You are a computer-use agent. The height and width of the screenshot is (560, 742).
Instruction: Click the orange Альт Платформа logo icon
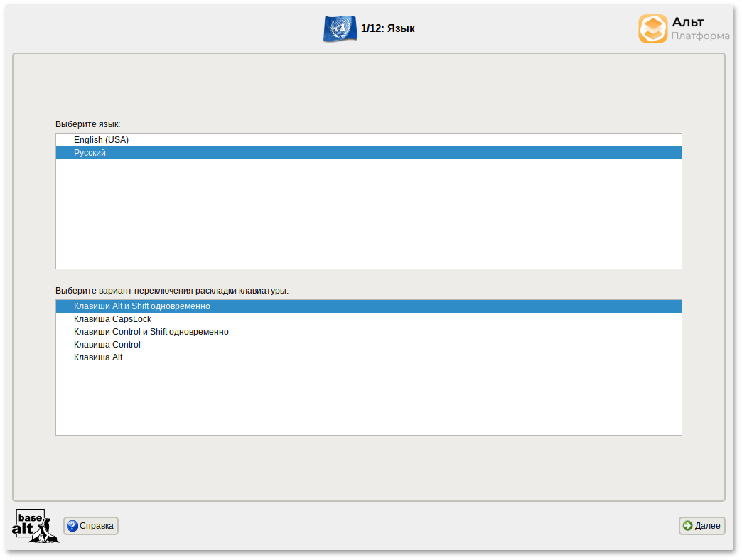[x=652, y=29]
